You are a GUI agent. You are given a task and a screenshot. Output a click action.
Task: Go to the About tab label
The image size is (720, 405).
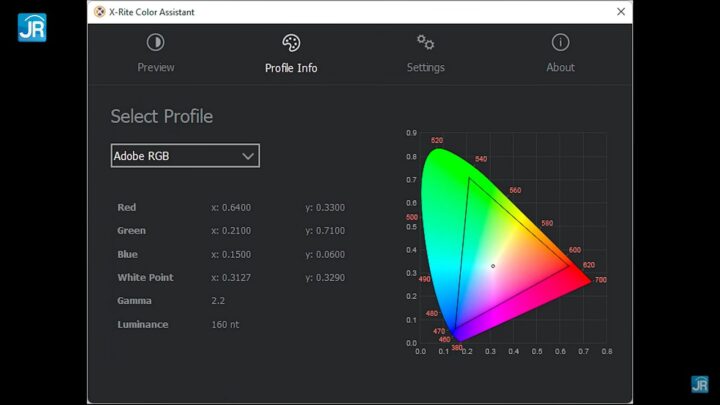coord(560,68)
